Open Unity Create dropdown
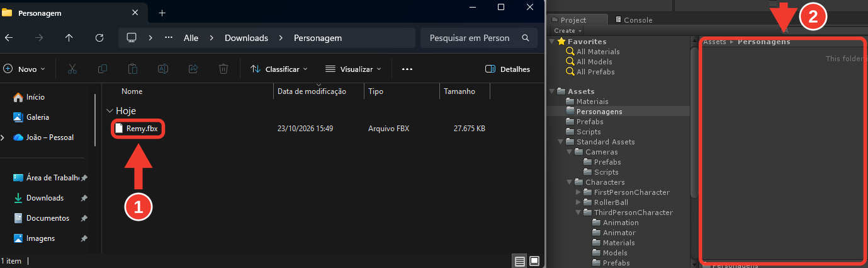 click(567, 30)
